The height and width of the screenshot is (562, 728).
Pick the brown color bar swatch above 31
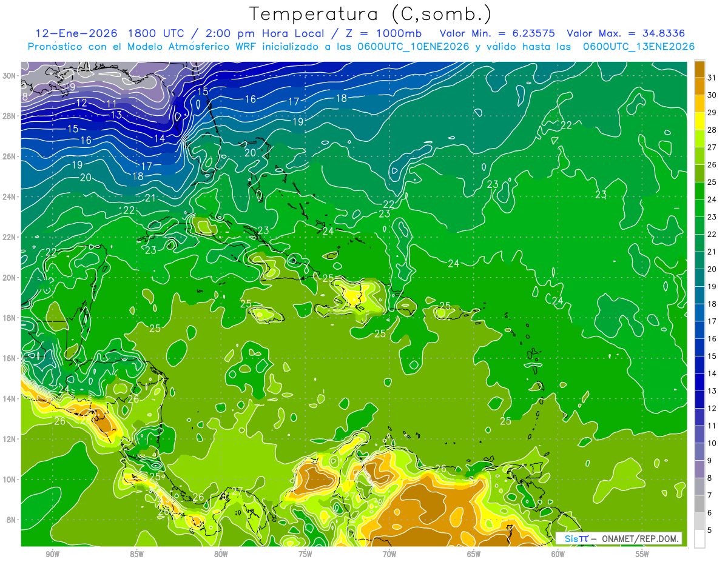point(700,69)
